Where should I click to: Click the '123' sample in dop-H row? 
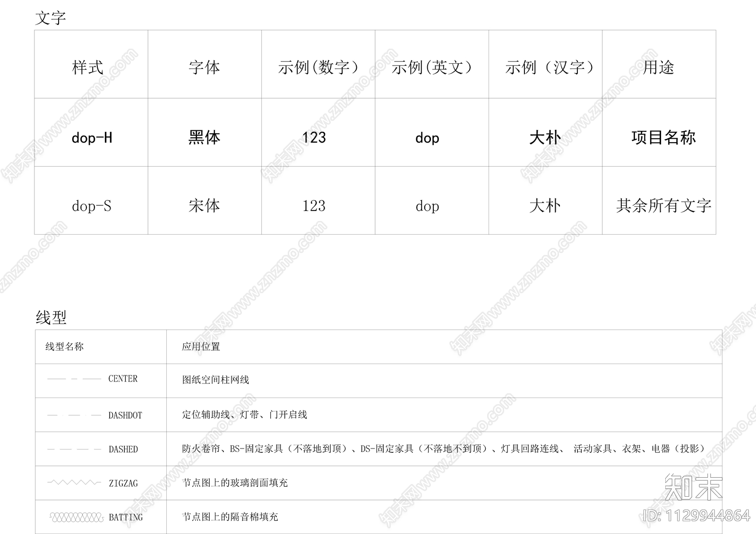[314, 137]
